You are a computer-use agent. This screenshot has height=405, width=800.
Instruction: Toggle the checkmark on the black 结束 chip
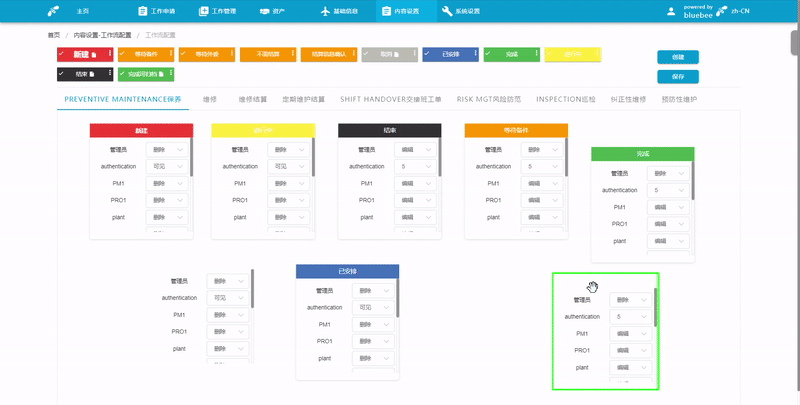(63, 73)
